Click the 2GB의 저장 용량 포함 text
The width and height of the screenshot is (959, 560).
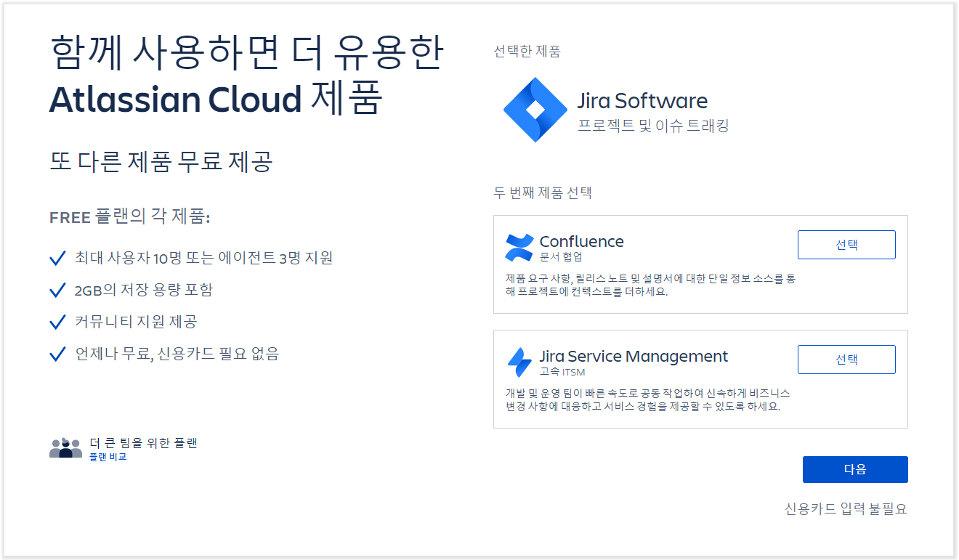pyautogui.click(x=143, y=290)
